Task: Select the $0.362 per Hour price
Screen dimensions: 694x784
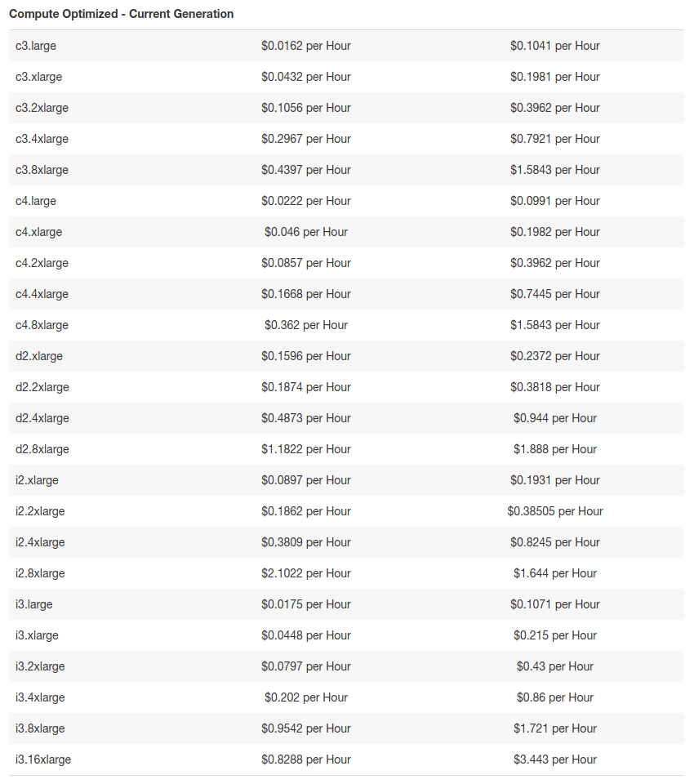Action: (306, 325)
